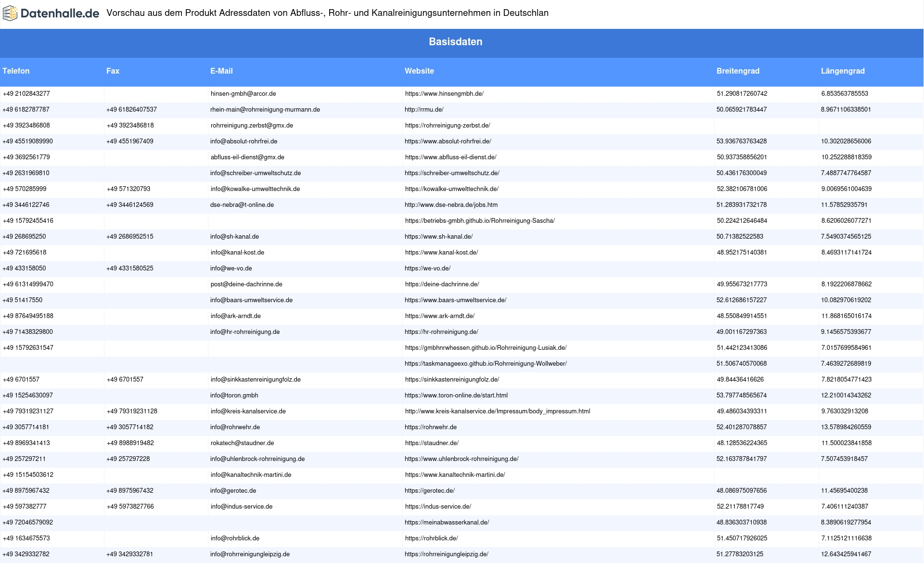Click website https://www.hinsengmbh.de/

[444, 94]
